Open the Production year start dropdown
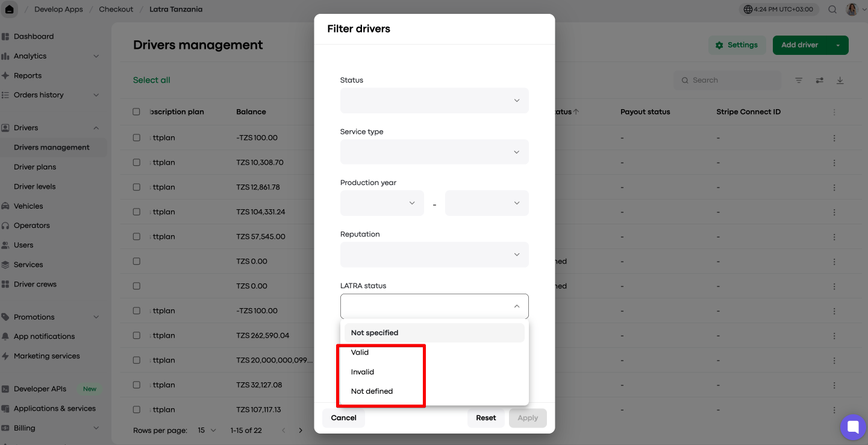Image resolution: width=868 pixels, height=445 pixels. [x=382, y=203]
